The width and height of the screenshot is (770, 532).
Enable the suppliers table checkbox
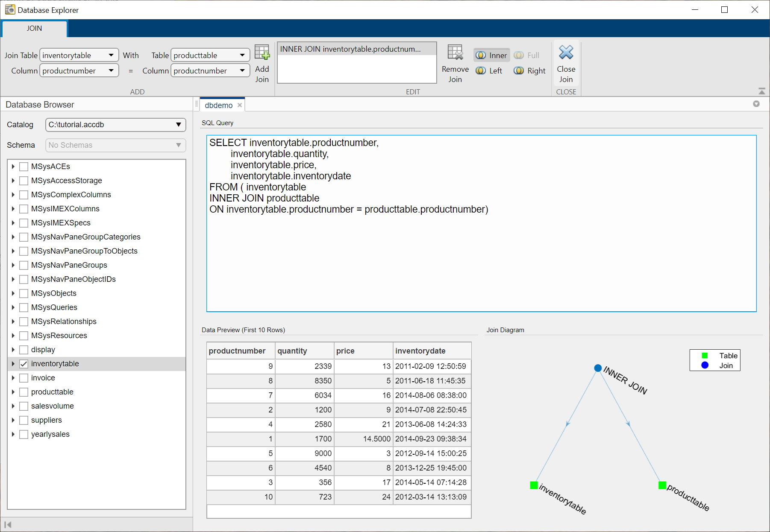[24, 420]
